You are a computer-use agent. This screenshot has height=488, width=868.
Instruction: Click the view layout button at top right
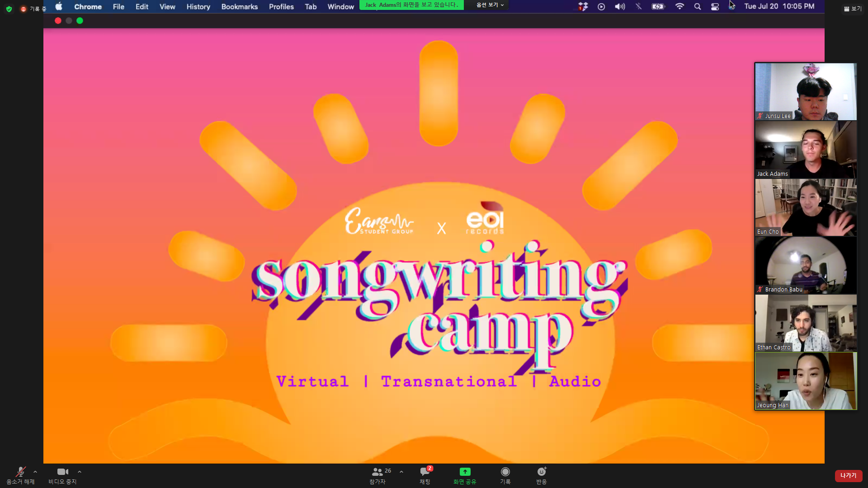(x=853, y=9)
